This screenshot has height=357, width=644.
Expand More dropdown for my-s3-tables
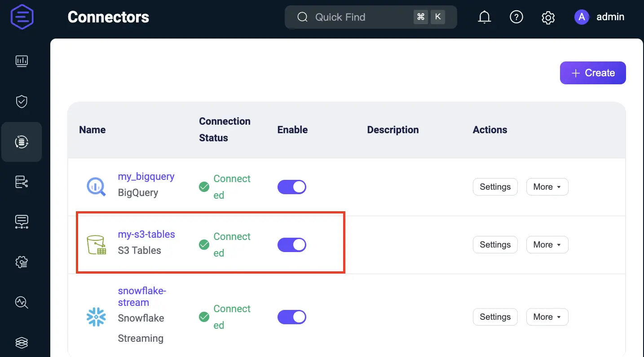(x=547, y=245)
